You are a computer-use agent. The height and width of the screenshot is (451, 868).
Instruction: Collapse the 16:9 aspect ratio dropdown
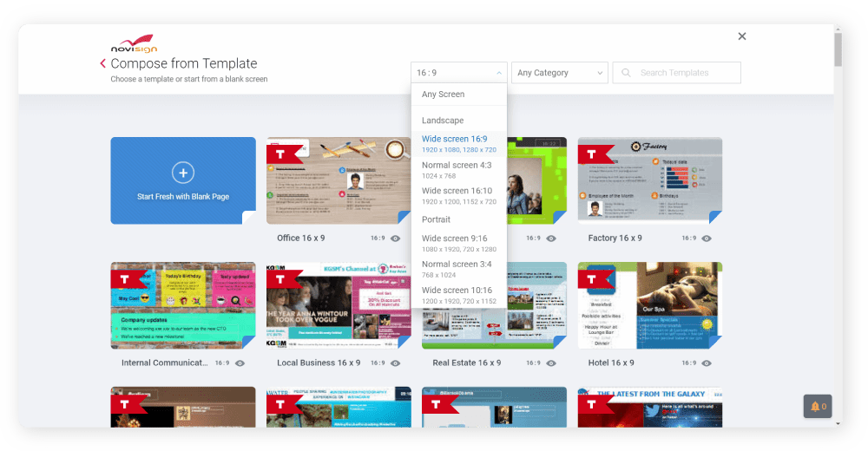(459, 73)
